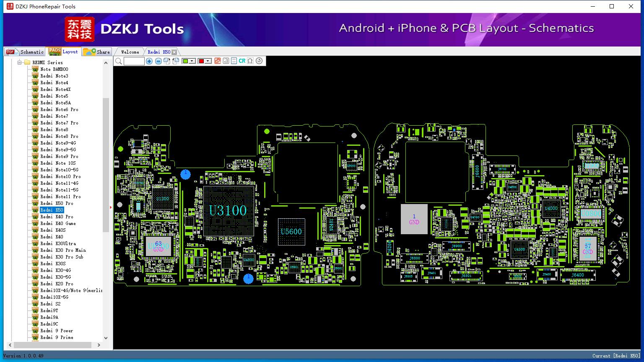The image size is (644, 362).
Task: Click the magnifier search icon
Action: (119, 61)
